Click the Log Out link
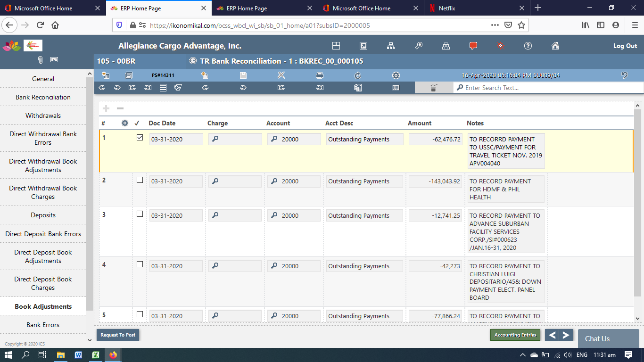644x362 pixels. pos(625,46)
